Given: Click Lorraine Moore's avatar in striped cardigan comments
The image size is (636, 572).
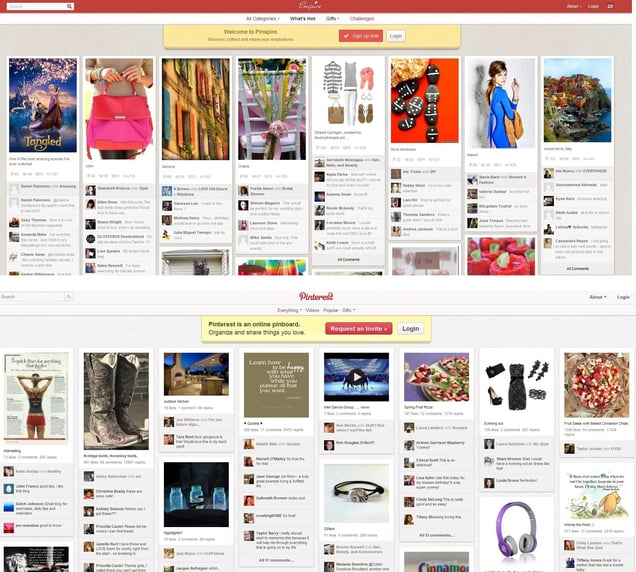Looking at the screenshot, I should click(x=319, y=225).
